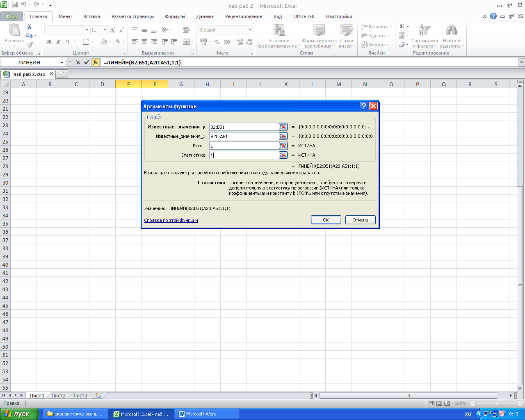Click the Конст input field
Screen dimensions: 525x420
(244, 146)
